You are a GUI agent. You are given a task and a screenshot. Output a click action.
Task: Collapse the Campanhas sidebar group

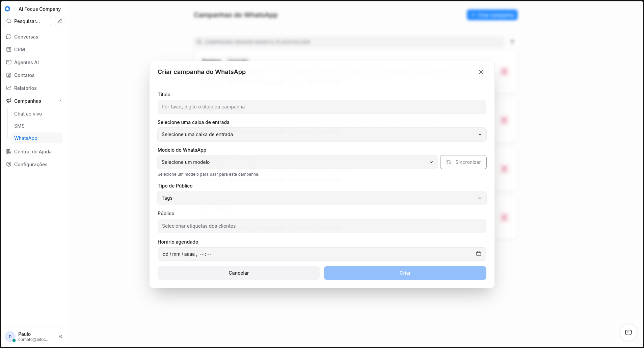60,101
